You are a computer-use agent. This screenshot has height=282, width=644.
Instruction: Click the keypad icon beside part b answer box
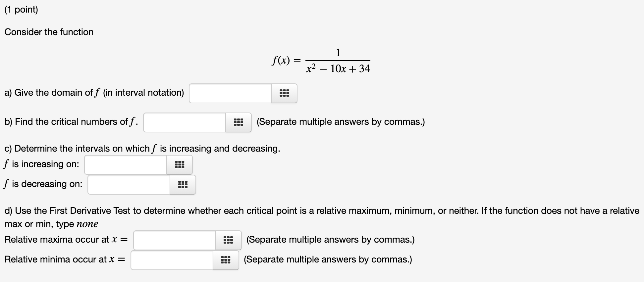239,122
